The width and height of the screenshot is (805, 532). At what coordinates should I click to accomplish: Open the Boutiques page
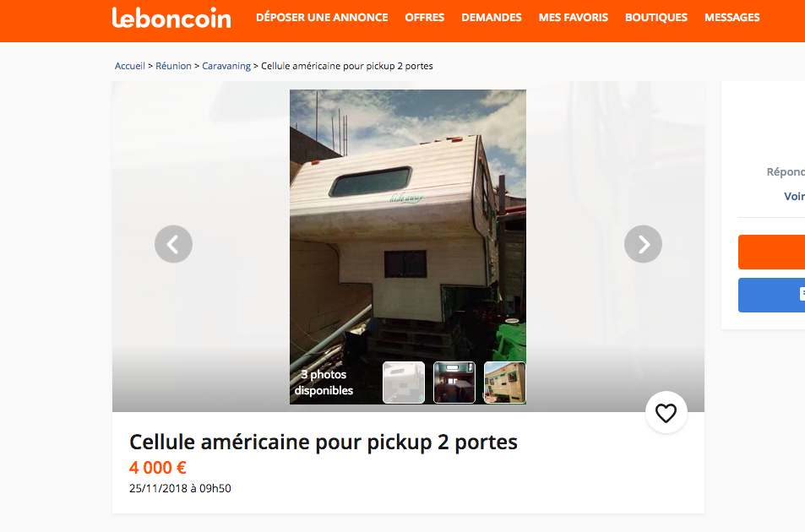tap(656, 18)
